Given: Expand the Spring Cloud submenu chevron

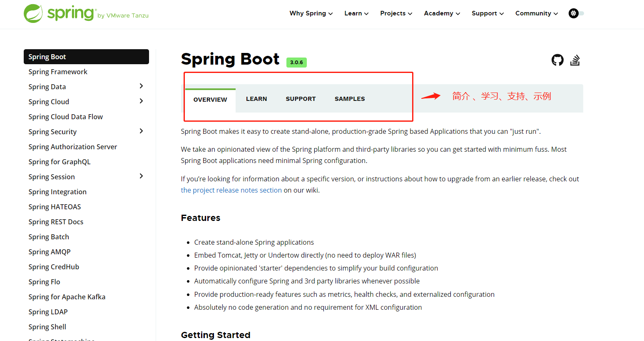Looking at the screenshot, I should pos(141,101).
